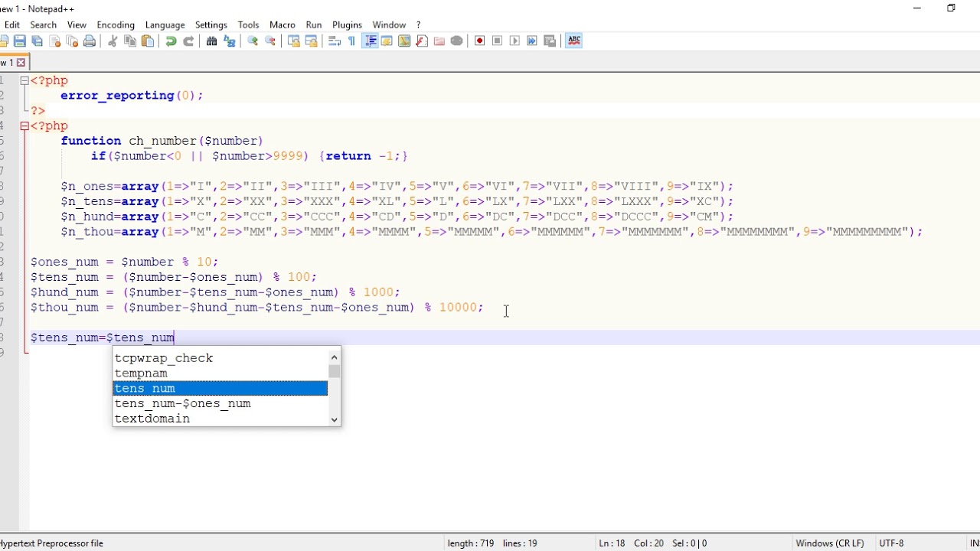Copy the selection using the toolbar Copy icon
The image size is (980, 551).
130,41
